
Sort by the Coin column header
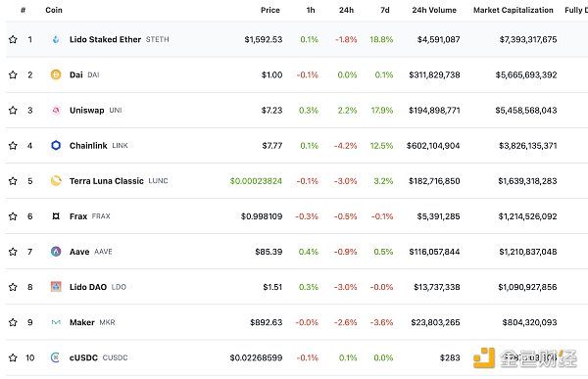(54, 10)
